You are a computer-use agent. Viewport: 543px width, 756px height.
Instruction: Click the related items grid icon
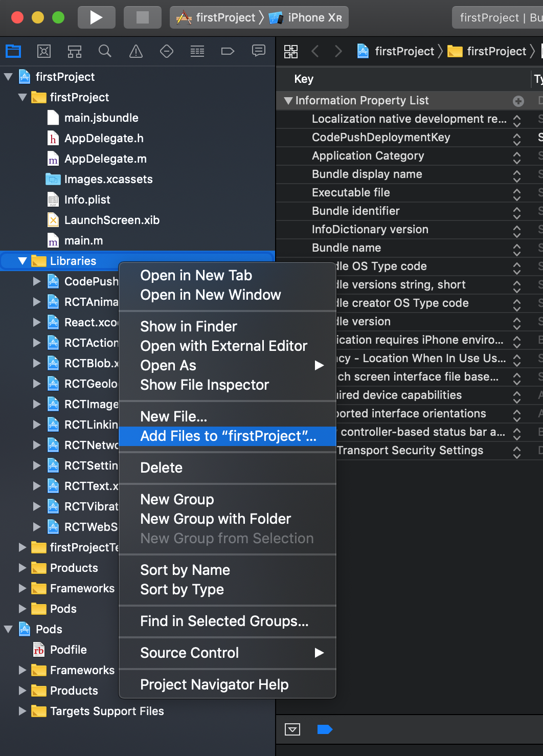pos(291,51)
